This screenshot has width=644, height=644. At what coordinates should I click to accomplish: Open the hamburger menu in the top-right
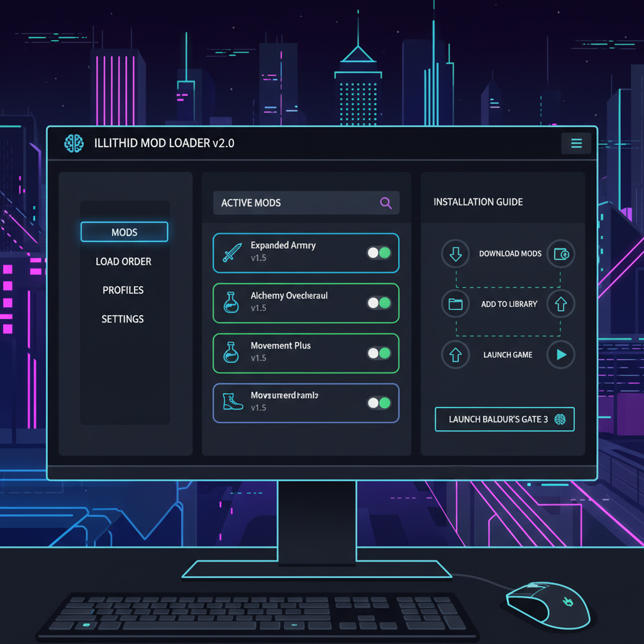coord(575,143)
